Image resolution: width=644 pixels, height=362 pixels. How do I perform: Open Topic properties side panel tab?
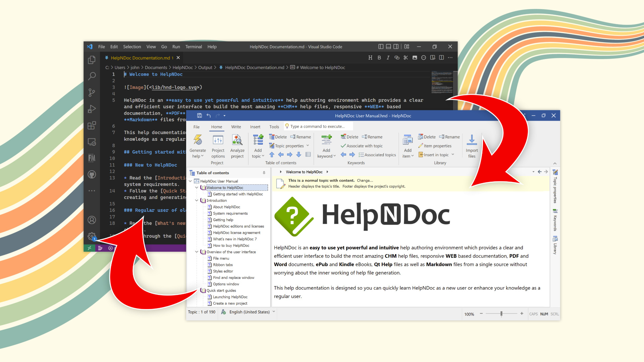point(555,187)
